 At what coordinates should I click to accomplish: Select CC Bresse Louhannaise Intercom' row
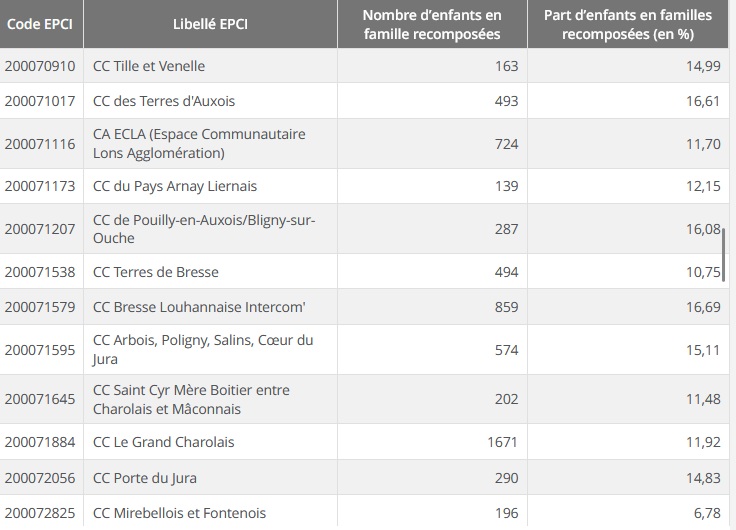pyautogui.click(x=198, y=307)
